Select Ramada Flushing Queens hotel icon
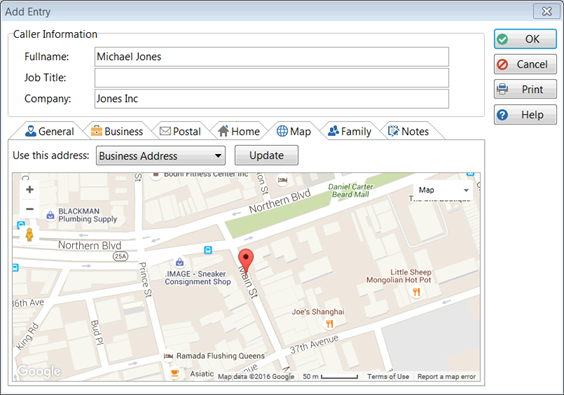The width and height of the screenshot is (564, 395). (x=168, y=356)
